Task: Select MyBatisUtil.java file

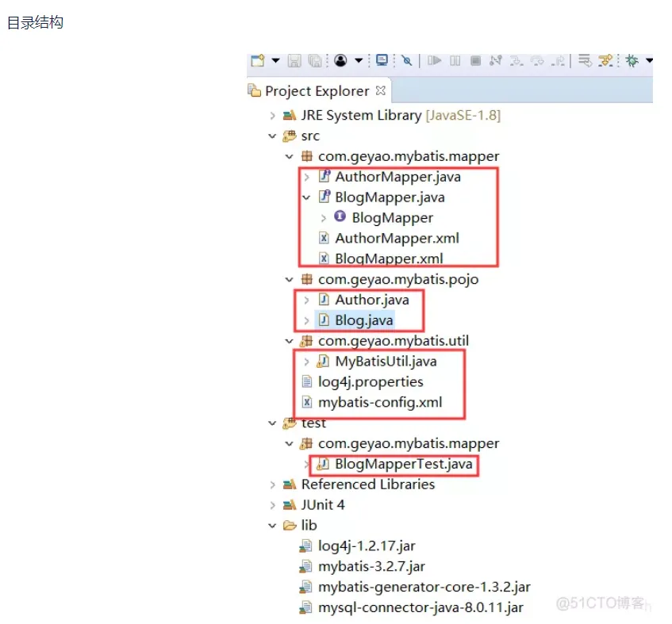Action: (x=386, y=362)
